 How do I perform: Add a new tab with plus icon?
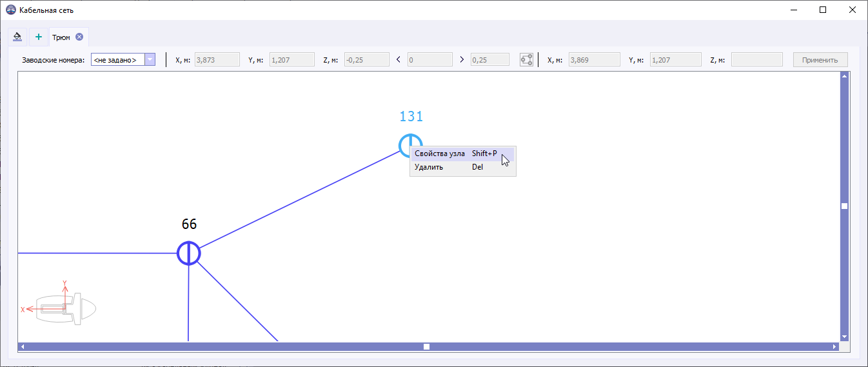(38, 37)
